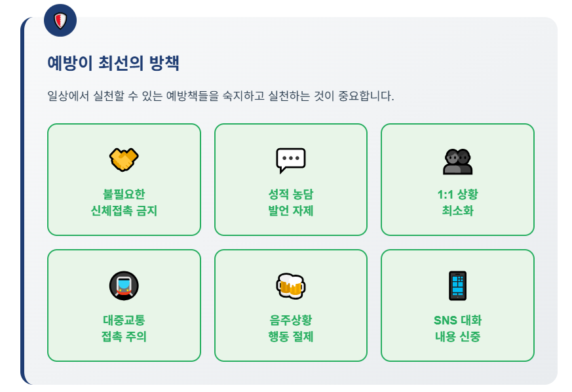Select the SNS 대화 내용 신중 card

click(457, 305)
